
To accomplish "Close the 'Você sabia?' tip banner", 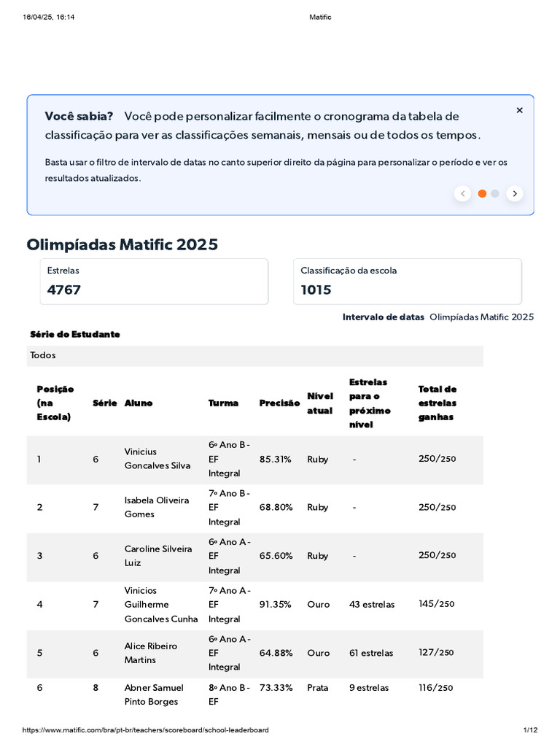I will coord(519,110).
